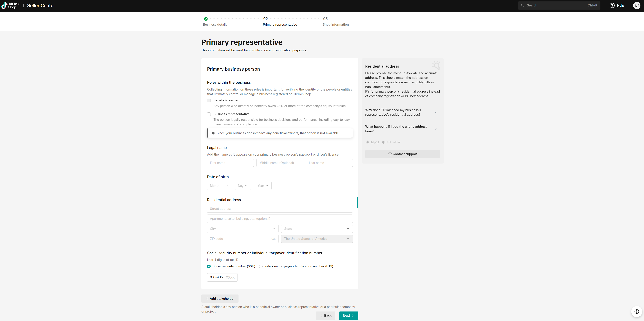
Task: Click the Next button
Action: 348,316
